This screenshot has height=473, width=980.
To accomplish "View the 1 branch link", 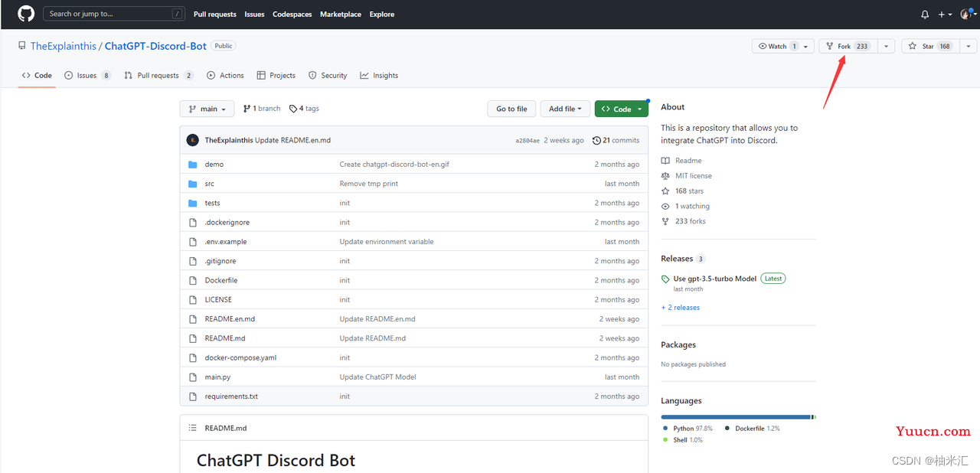I will (262, 109).
